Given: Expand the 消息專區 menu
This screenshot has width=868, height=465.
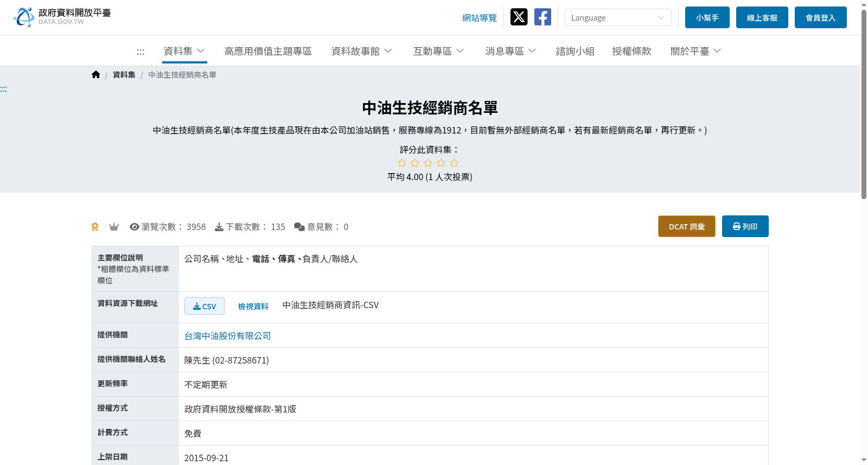Looking at the screenshot, I should [511, 51].
